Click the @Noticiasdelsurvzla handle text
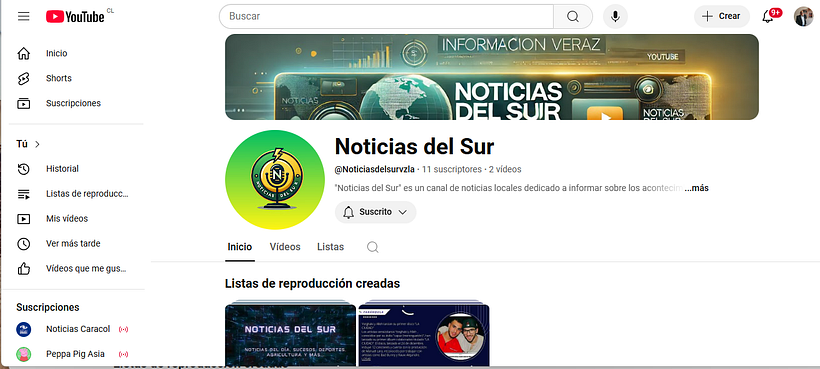Screen dimensions: 820x369 click(374, 169)
